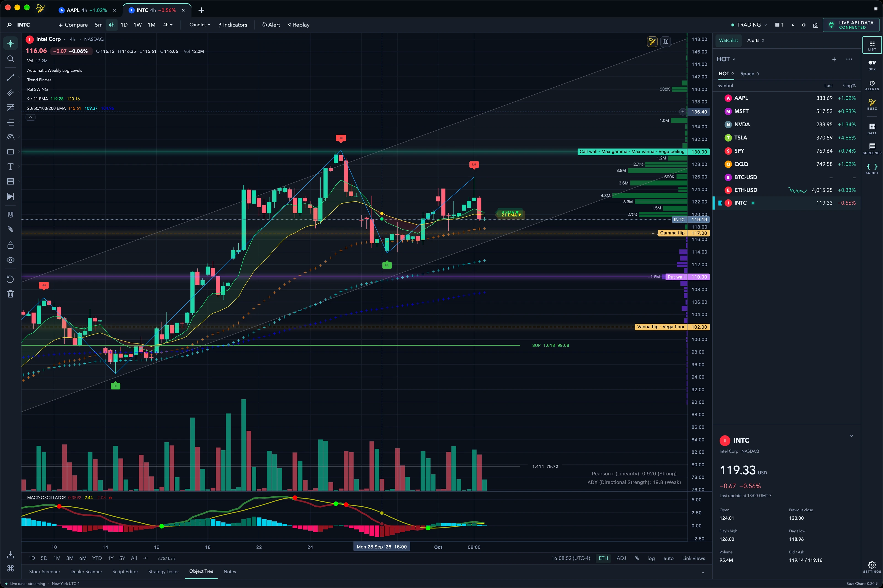Collapse the indicator legend chevron
883x588 pixels.
click(x=30, y=117)
